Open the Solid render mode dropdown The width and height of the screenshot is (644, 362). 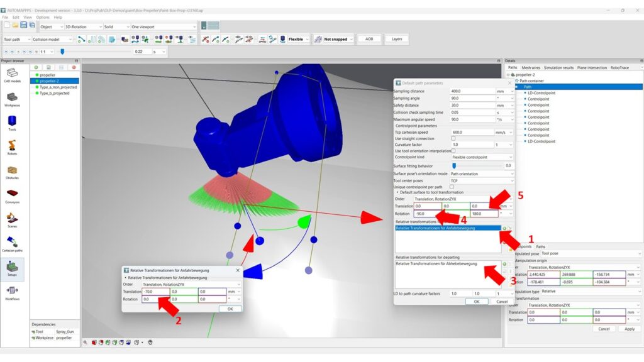(116, 26)
